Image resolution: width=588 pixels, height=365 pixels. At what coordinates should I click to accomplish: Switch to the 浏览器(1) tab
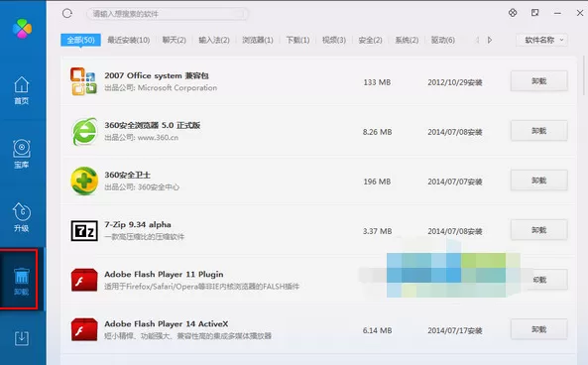point(258,40)
